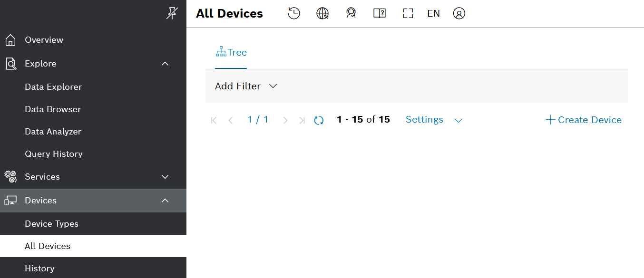The width and height of the screenshot is (644, 278).
Task: Open the history clock icon
Action: 294,13
